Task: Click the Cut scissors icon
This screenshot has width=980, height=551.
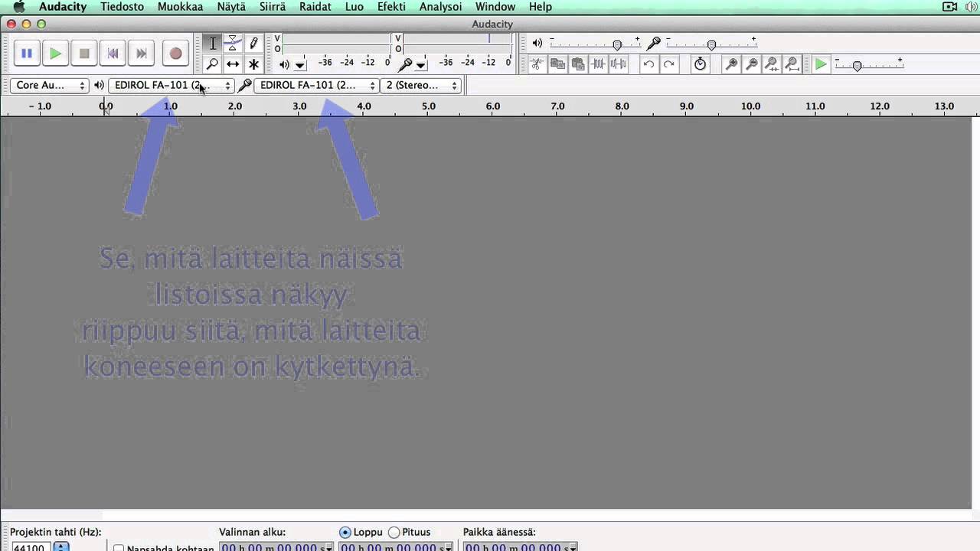Action: click(x=537, y=64)
